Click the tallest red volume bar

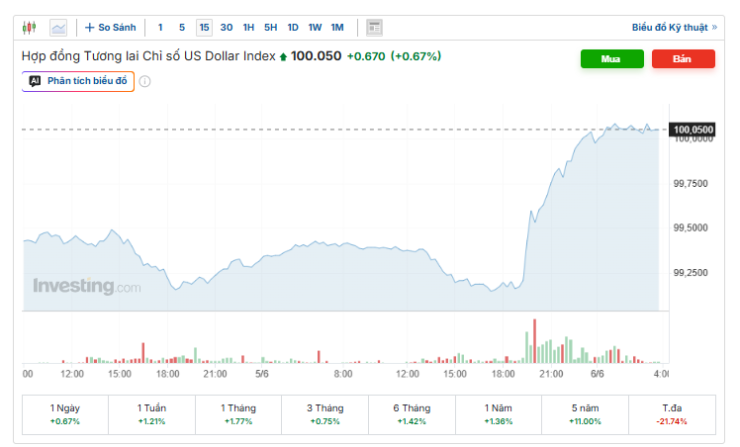[x=535, y=341]
